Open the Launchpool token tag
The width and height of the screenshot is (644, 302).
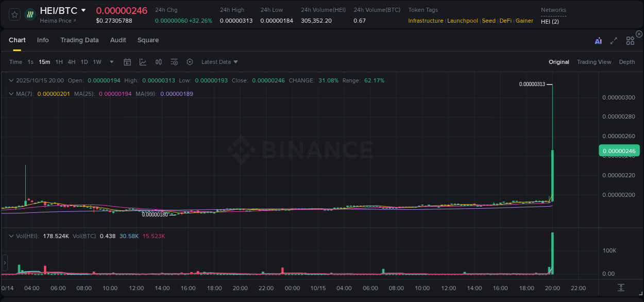pyautogui.click(x=462, y=21)
